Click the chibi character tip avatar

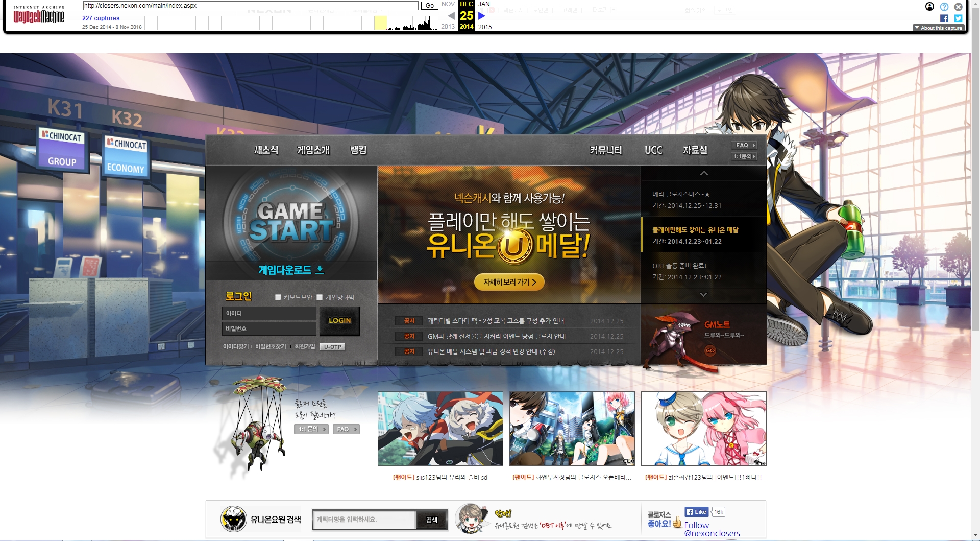click(x=472, y=519)
